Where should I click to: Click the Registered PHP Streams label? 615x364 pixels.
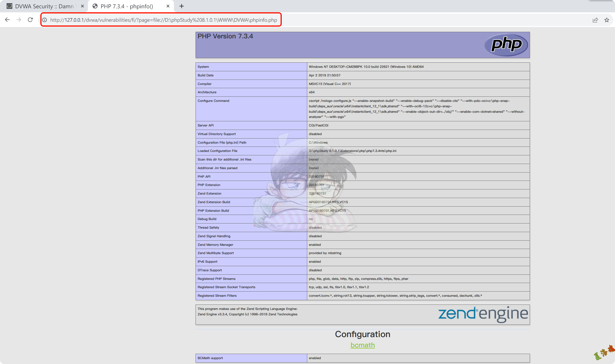pos(216,279)
